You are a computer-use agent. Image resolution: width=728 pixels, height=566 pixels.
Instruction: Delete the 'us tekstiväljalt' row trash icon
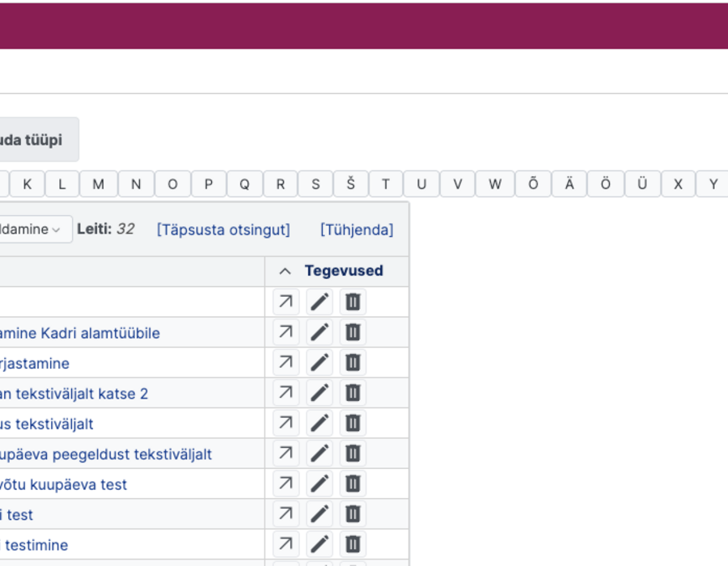(x=353, y=423)
